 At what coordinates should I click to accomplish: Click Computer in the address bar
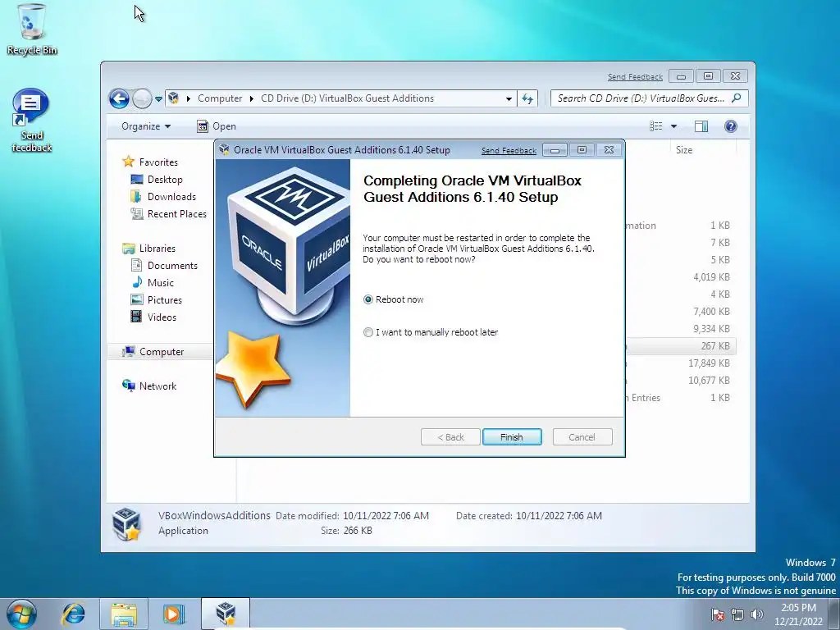[220, 98]
